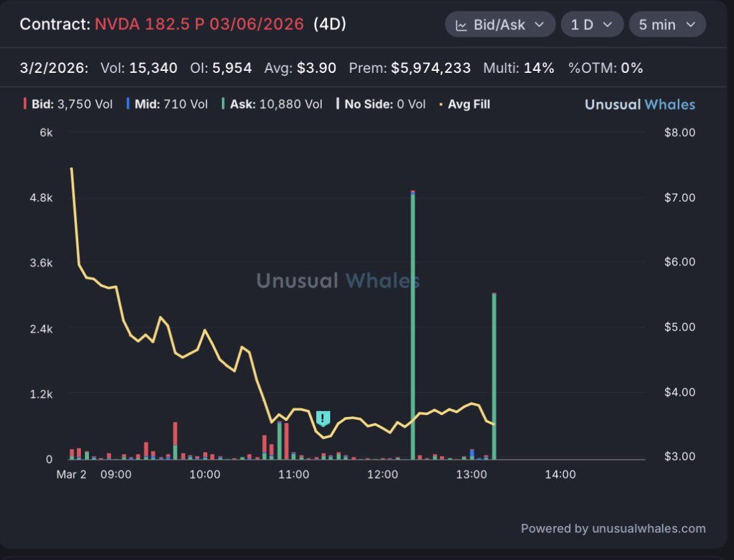The width and height of the screenshot is (734, 560).
Task: Click the tallest green volume bar after 12:00
Action: coord(413,325)
